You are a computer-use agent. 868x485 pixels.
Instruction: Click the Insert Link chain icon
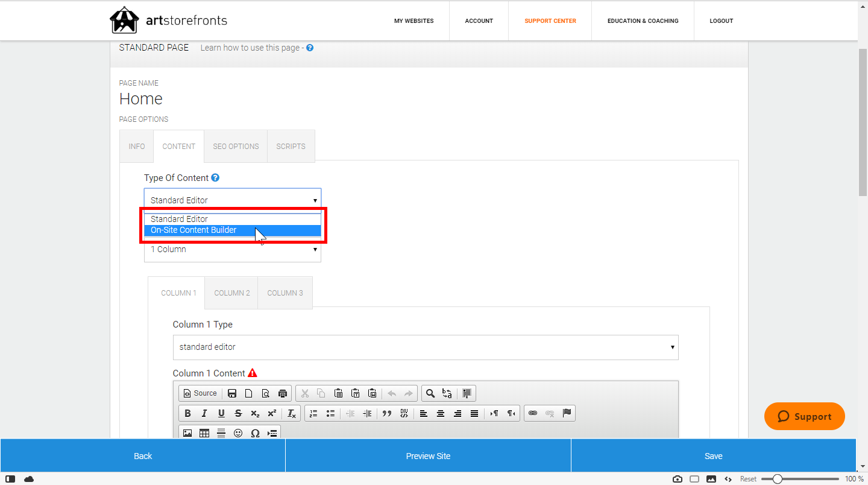(x=533, y=413)
